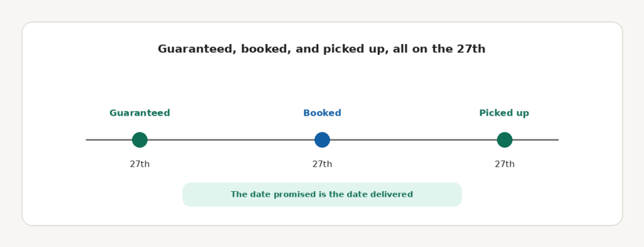The image size is (644, 247).
Task: Click the 27th date under Guaranteed
Action: click(x=140, y=164)
